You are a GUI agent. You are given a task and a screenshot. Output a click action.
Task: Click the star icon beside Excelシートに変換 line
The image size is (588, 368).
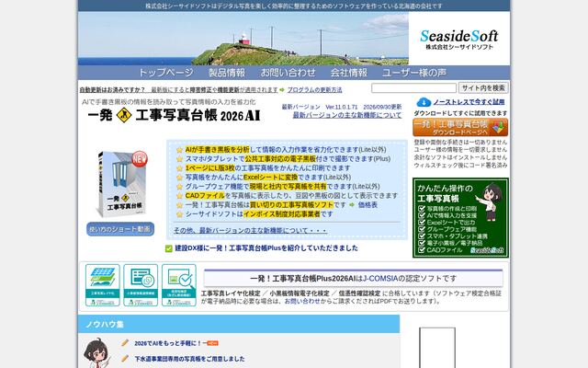coord(179,178)
